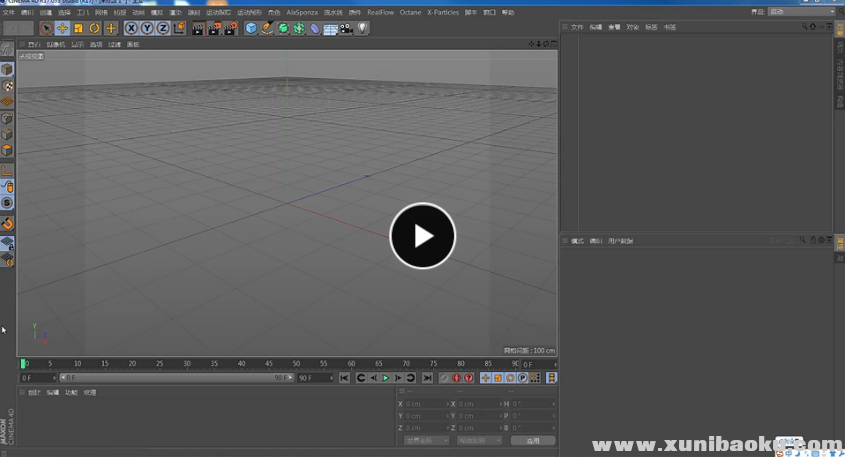Open the RealFlow menu
Screen dimensions: 845x457
click(380, 12)
